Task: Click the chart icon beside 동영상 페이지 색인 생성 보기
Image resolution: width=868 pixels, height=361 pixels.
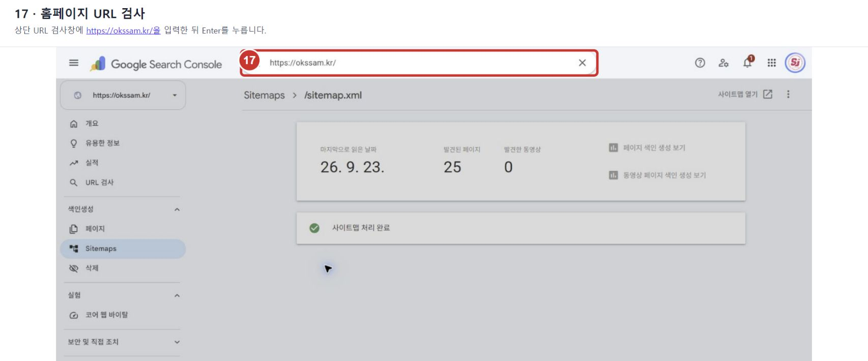Action: (613, 175)
